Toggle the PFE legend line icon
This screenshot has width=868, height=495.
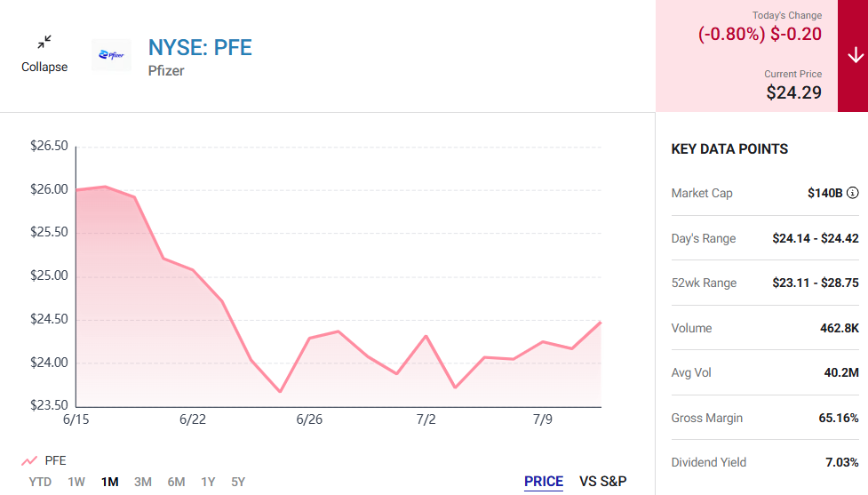pos(29,460)
